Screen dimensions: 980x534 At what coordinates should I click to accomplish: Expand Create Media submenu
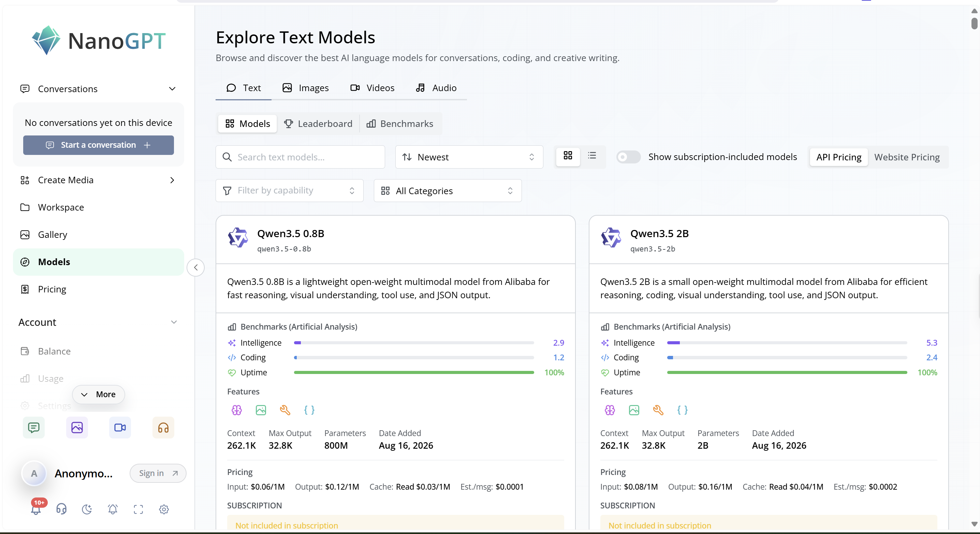click(172, 180)
